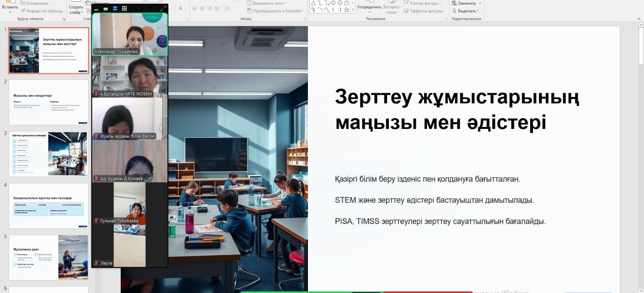The image size is (644, 293).
Task: Click the line starting with Қазіргі білім беру
Action: tap(427, 179)
